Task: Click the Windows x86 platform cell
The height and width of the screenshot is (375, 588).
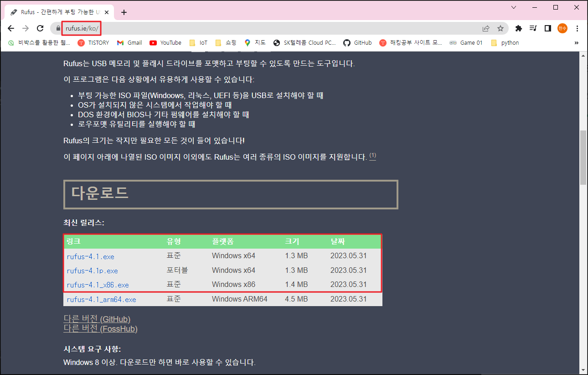Action: point(233,285)
